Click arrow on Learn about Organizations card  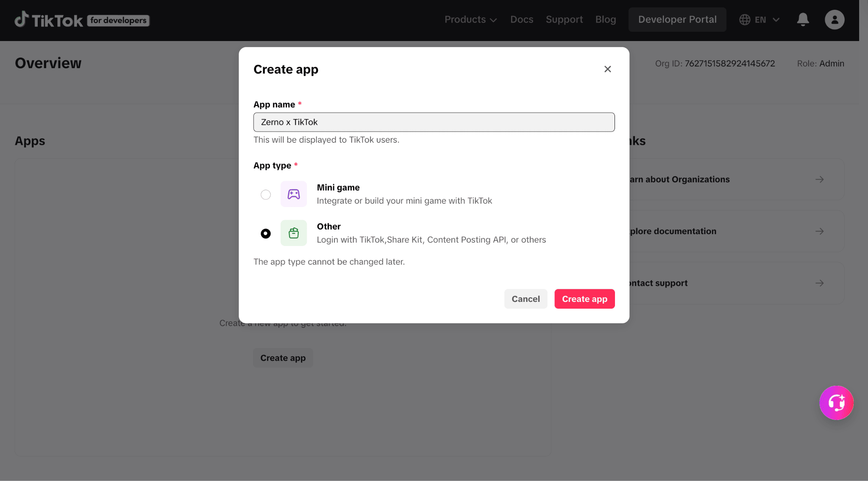pos(820,180)
